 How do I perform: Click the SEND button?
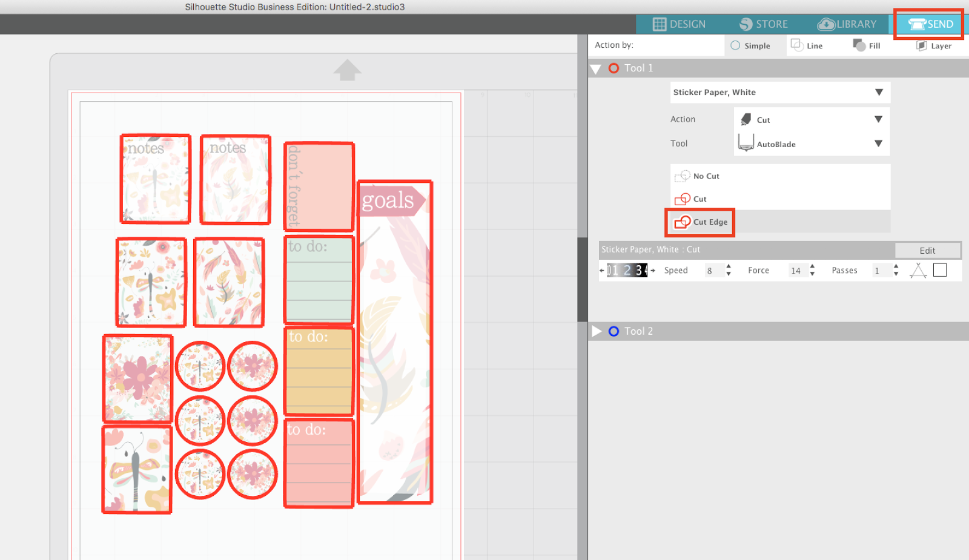point(930,24)
